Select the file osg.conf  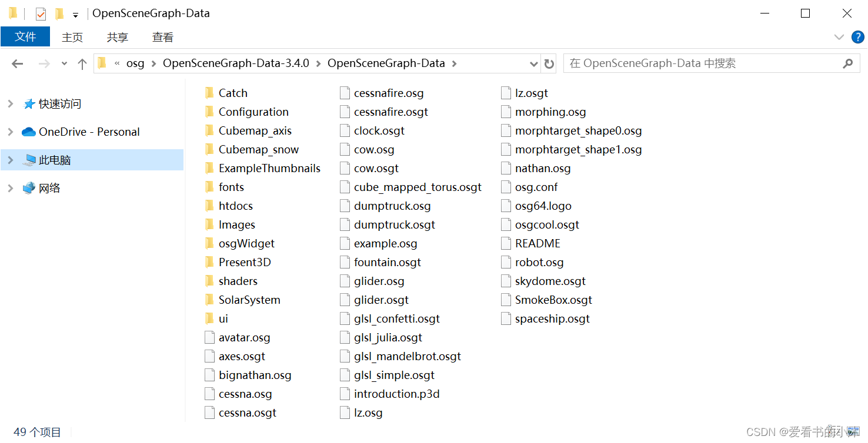pyautogui.click(x=536, y=187)
